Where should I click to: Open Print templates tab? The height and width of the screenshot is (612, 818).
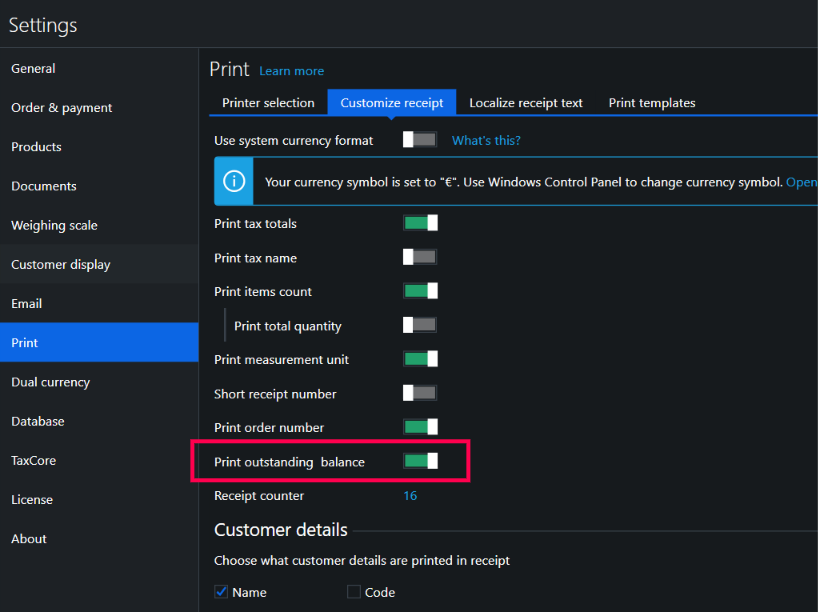[652, 103]
